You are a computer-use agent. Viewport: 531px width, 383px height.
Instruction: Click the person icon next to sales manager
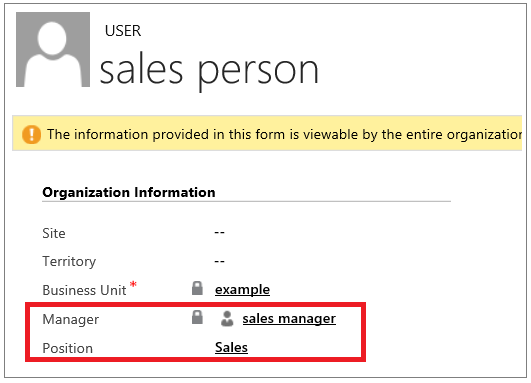pyautogui.click(x=227, y=319)
